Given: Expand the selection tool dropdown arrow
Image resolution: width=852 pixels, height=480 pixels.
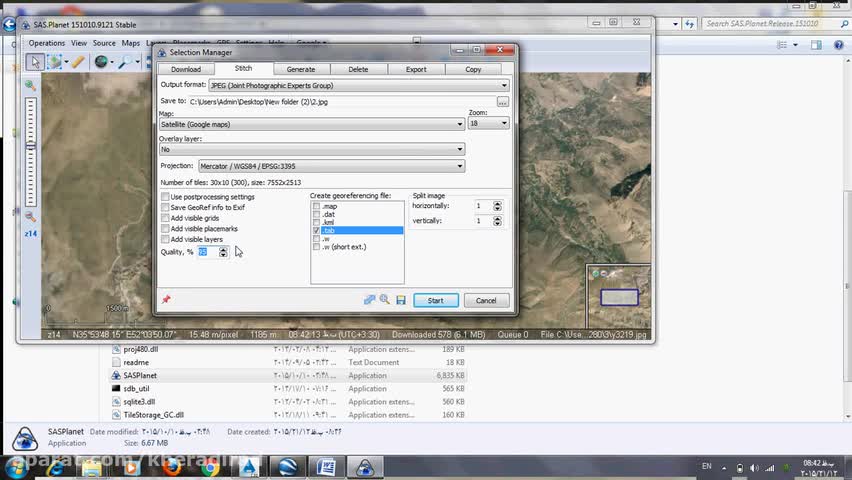Looking at the screenshot, I should (x=66, y=62).
